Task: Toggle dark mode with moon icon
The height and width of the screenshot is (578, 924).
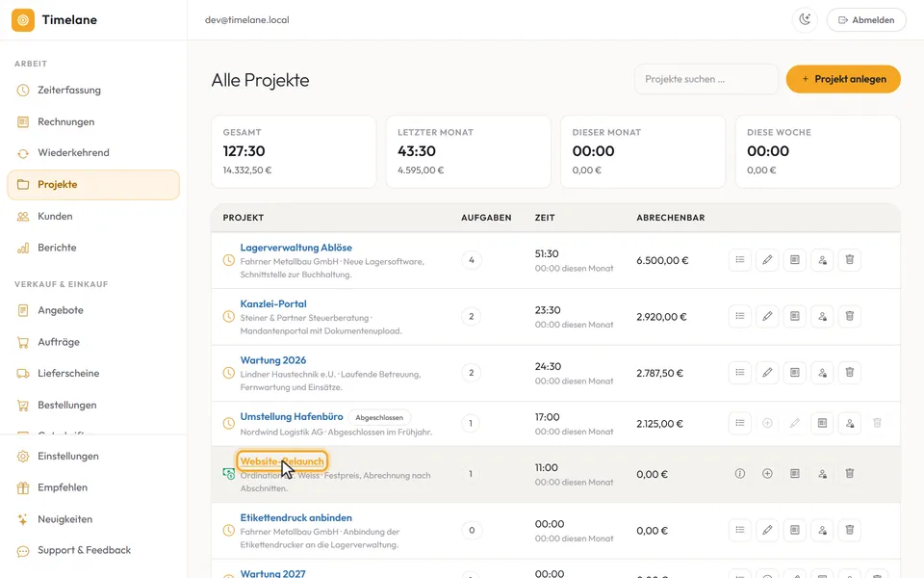Action: 805,20
